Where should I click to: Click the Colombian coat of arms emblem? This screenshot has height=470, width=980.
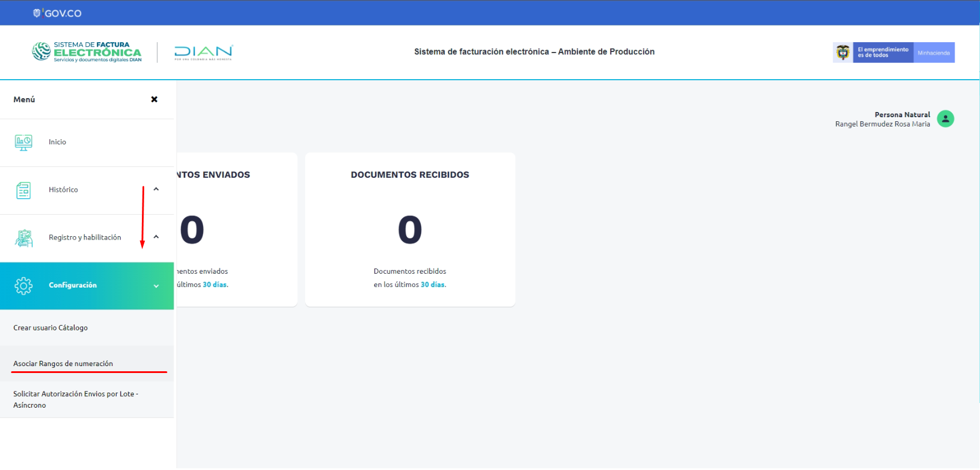(843, 53)
